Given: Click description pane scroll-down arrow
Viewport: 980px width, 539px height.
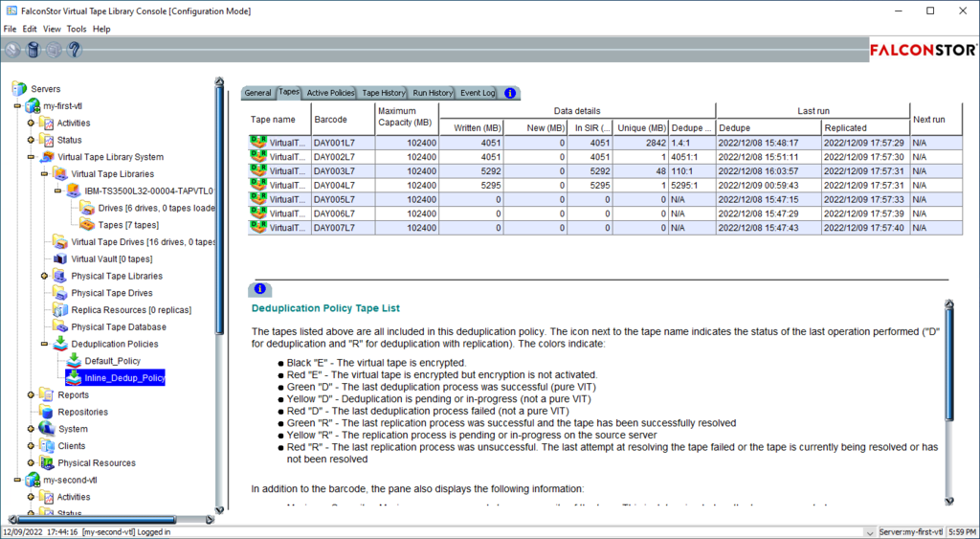Looking at the screenshot, I should point(949,501).
